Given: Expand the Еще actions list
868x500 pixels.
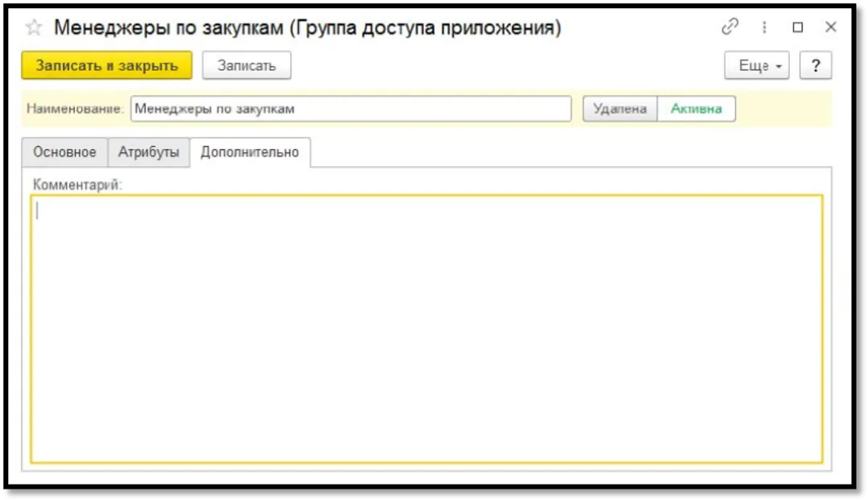Looking at the screenshot, I should click(x=756, y=65).
